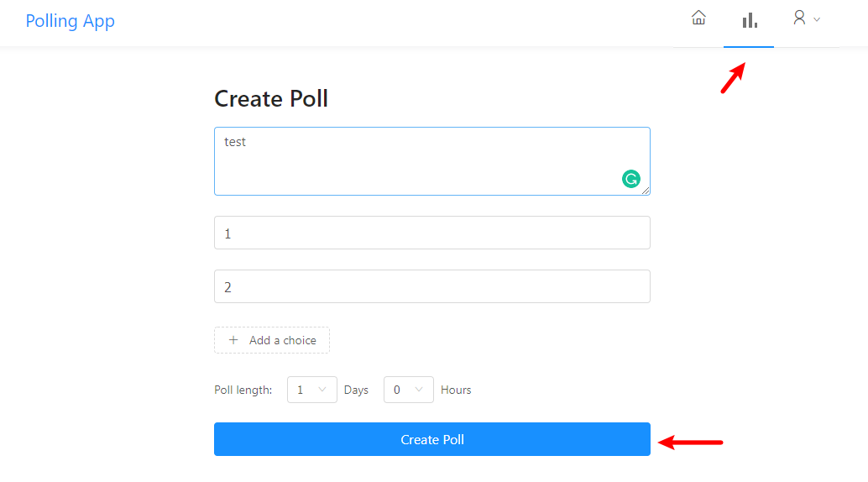Go to the Home page icon
This screenshot has width=868, height=482.
point(698,18)
